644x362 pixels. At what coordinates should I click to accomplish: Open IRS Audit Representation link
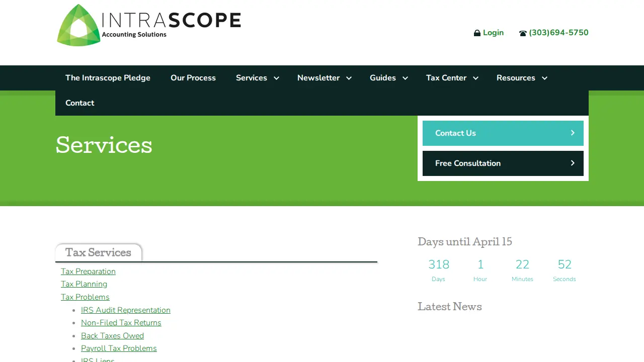pyautogui.click(x=126, y=310)
